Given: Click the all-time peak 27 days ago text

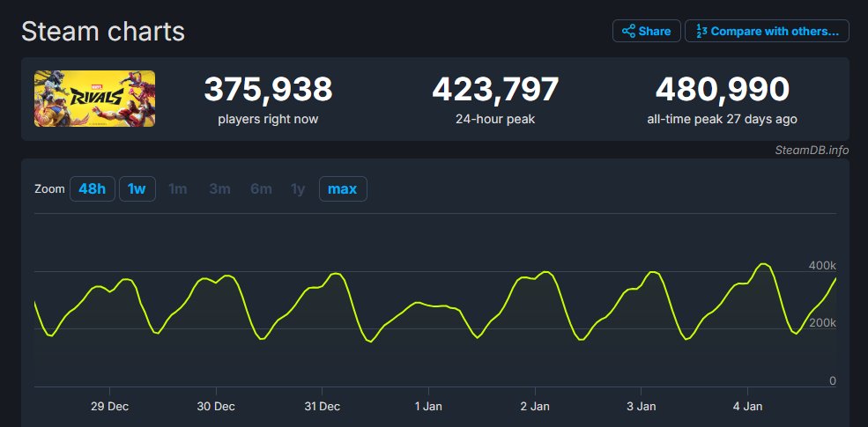Looking at the screenshot, I should pyautogui.click(x=722, y=119).
